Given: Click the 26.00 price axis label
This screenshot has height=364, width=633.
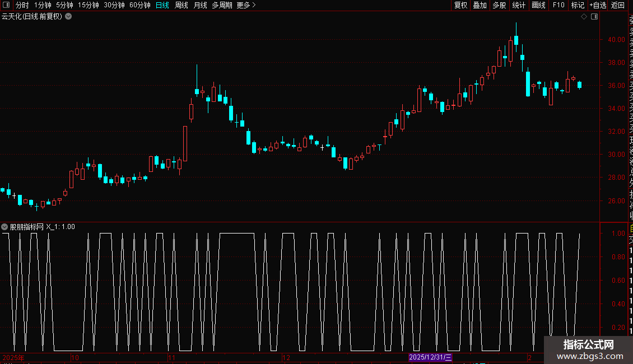Looking at the screenshot, I should click(x=616, y=200).
